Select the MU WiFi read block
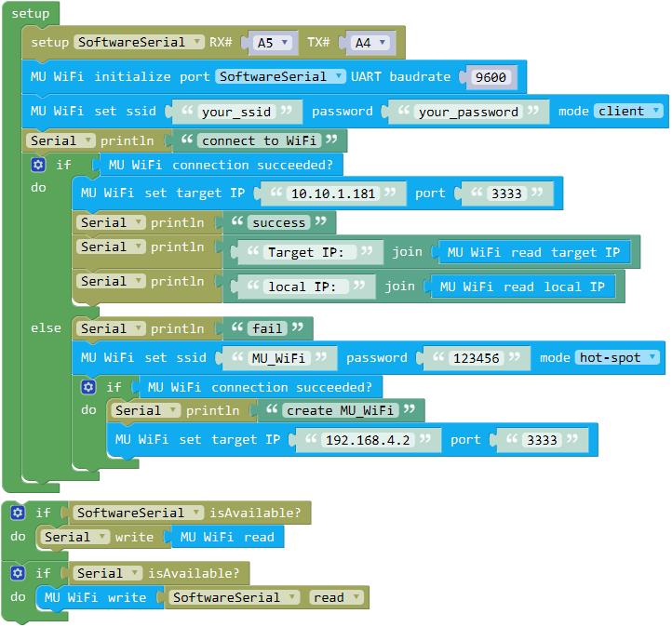Screen dimensions: 672x627 click(227, 537)
